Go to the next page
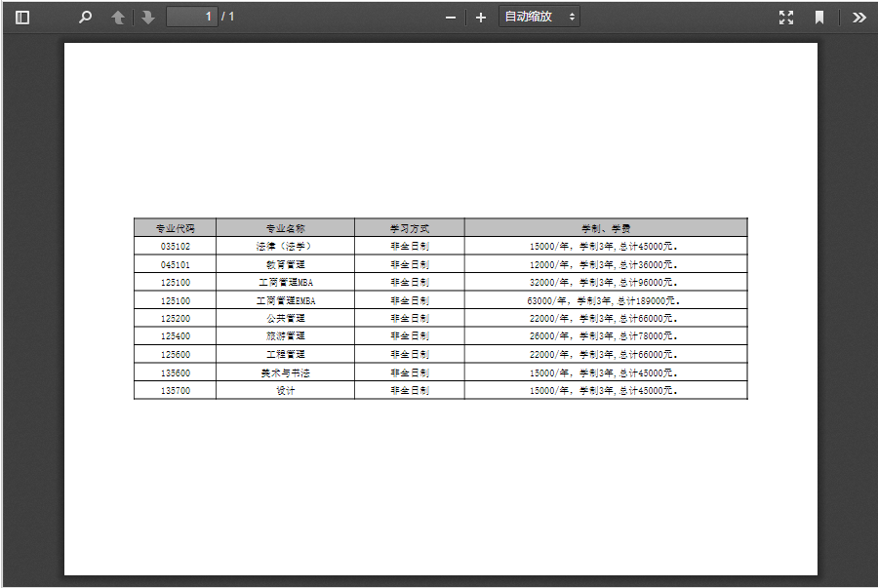 (148, 18)
